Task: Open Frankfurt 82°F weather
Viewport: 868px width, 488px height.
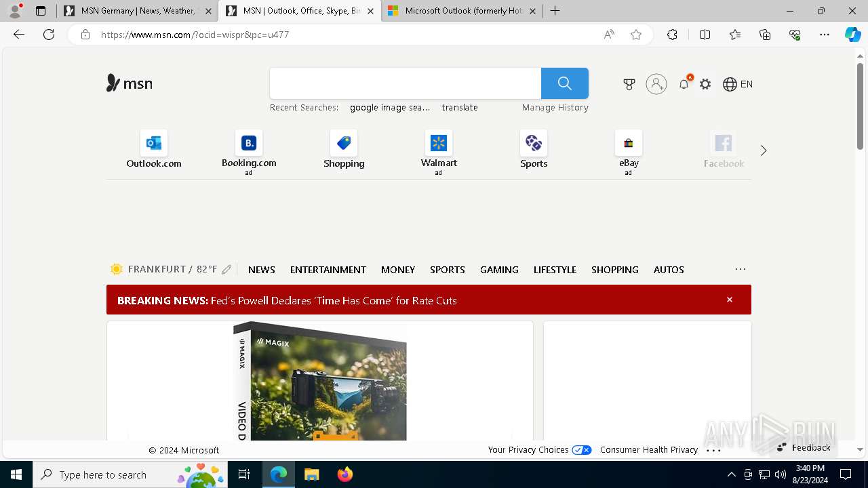Action: (x=164, y=269)
